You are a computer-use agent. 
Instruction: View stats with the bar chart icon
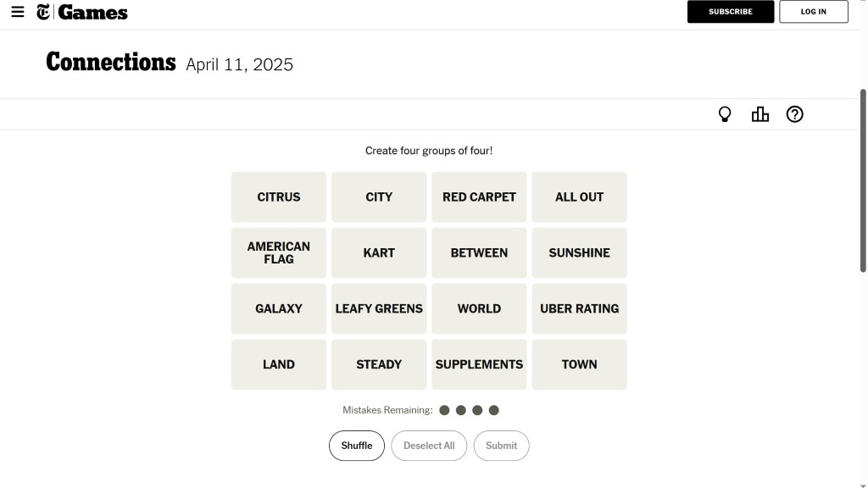tap(760, 114)
